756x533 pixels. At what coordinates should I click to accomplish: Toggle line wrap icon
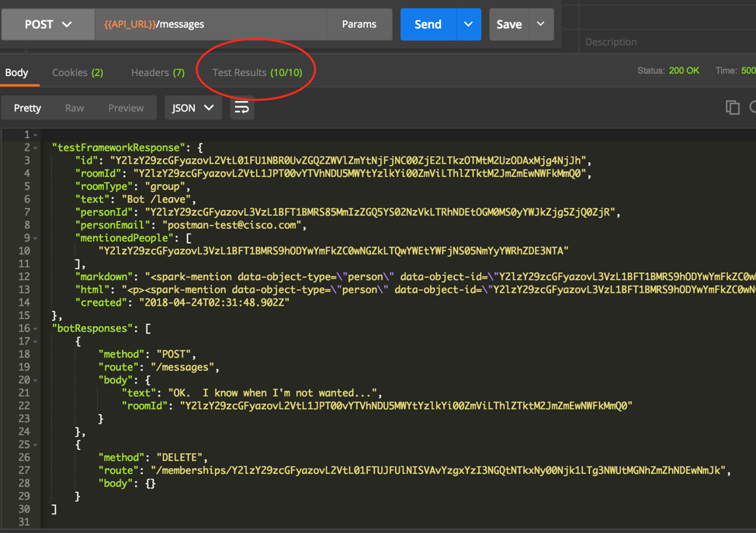pos(241,108)
